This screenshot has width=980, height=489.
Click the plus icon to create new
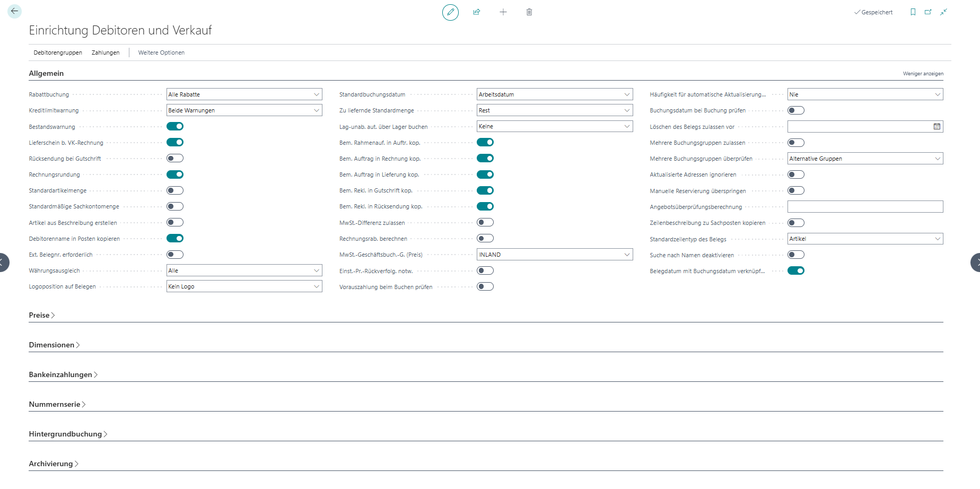503,12
